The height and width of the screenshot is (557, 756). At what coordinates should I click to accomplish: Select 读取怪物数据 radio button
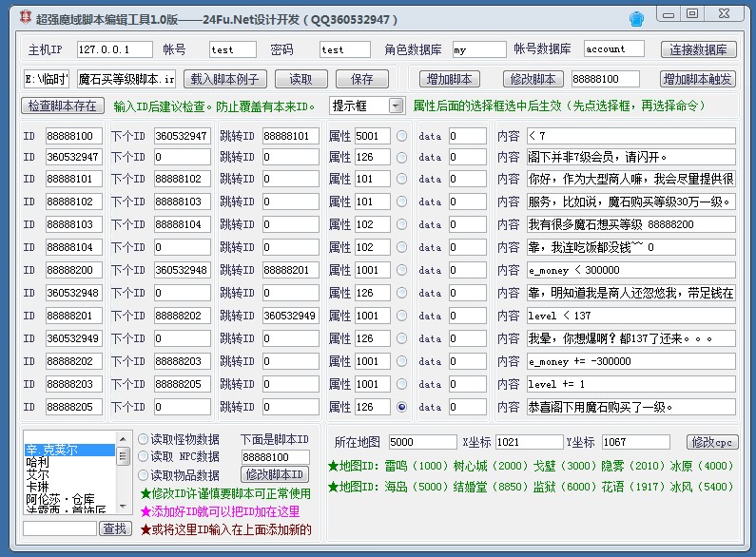click(144, 439)
